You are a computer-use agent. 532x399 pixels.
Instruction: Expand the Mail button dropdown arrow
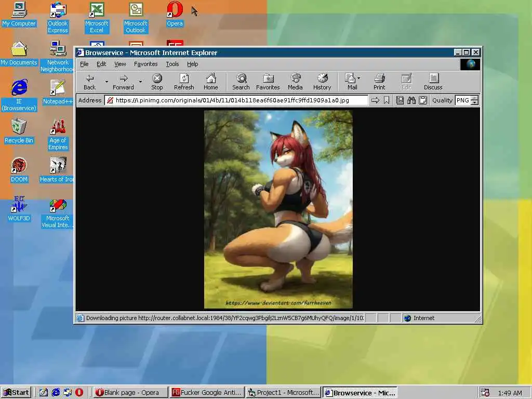click(359, 78)
